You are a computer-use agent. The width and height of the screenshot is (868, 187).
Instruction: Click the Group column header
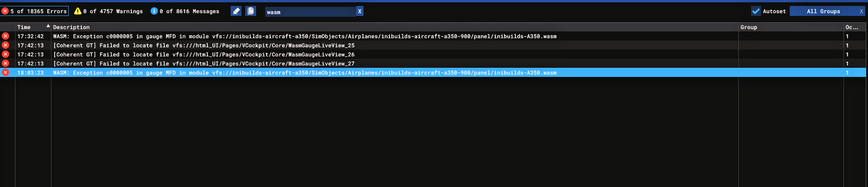[749, 27]
